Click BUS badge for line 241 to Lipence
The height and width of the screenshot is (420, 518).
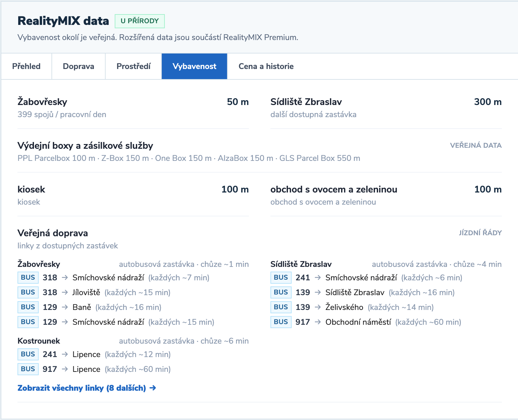(28, 354)
